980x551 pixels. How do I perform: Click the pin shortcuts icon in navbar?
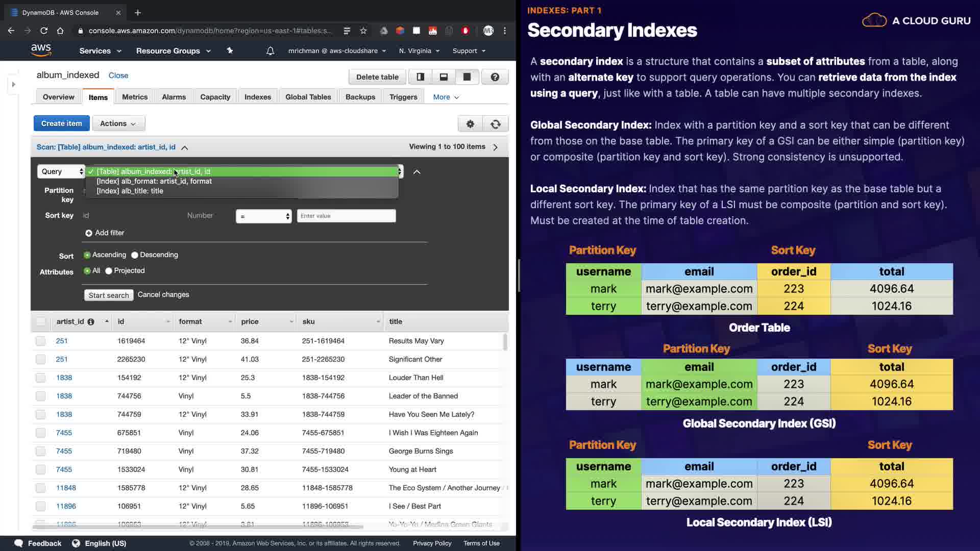tap(230, 51)
